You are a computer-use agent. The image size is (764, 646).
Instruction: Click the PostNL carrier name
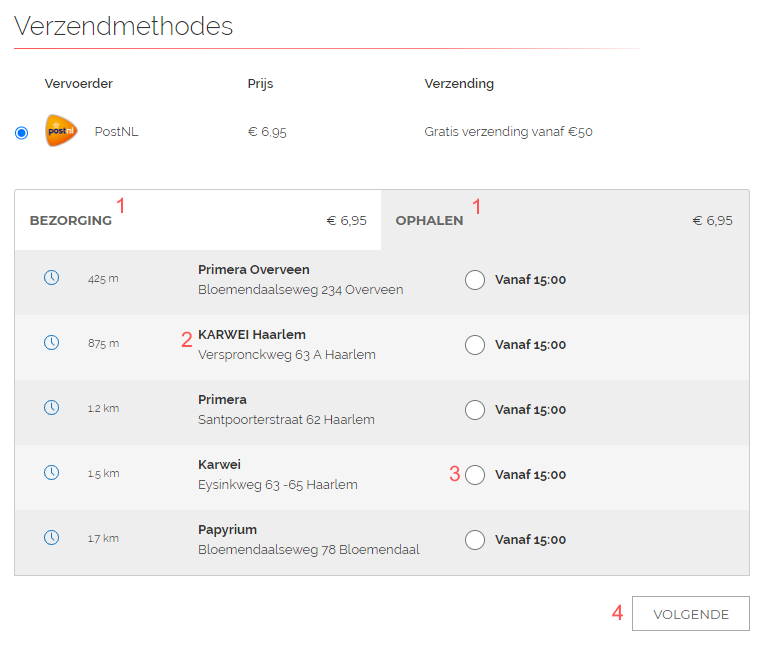116,132
